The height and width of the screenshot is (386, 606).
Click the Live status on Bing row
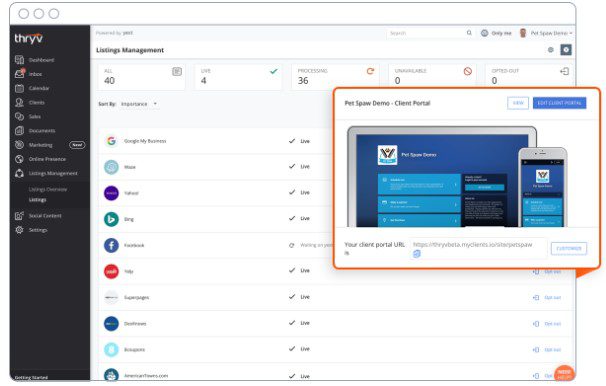[305, 218]
